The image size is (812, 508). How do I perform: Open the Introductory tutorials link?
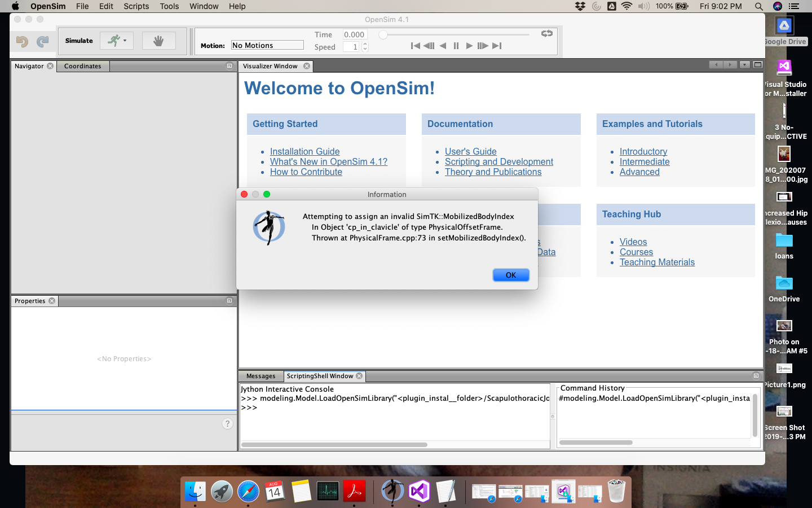[x=643, y=151]
